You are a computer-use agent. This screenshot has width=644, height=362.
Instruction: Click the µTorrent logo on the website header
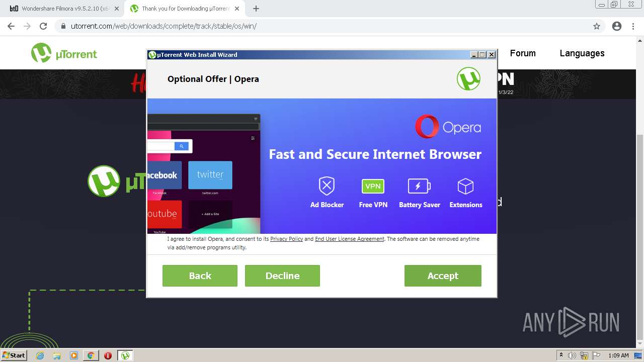coord(64,53)
